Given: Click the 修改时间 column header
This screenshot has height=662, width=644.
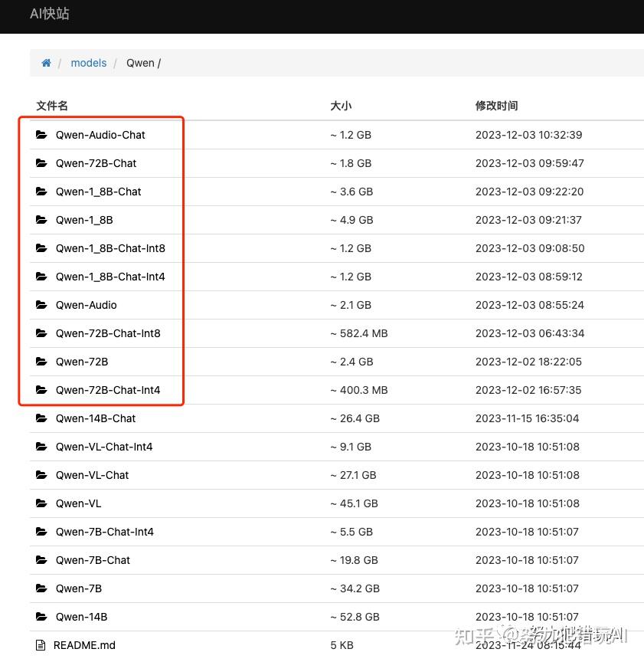Looking at the screenshot, I should point(496,106).
